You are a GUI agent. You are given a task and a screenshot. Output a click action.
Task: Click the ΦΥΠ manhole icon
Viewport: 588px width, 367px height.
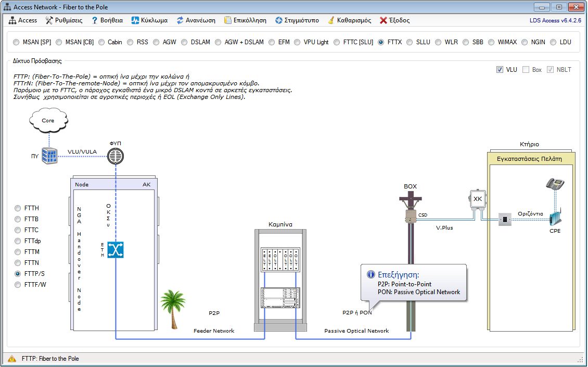tap(116, 156)
